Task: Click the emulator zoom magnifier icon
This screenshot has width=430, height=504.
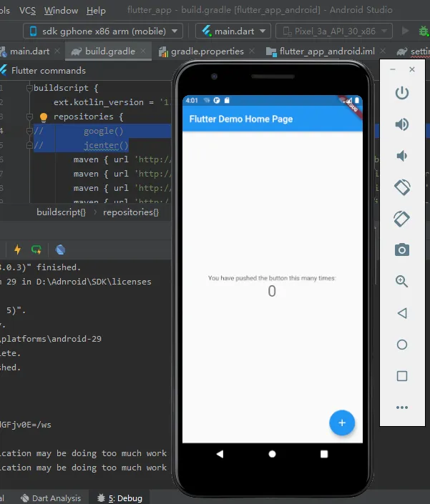Action: coord(401,281)
